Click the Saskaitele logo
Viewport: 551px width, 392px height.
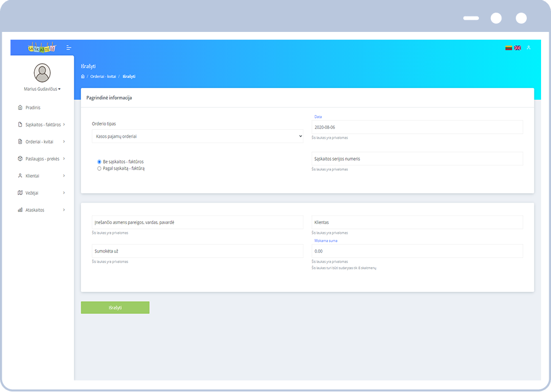pos(42,48)
